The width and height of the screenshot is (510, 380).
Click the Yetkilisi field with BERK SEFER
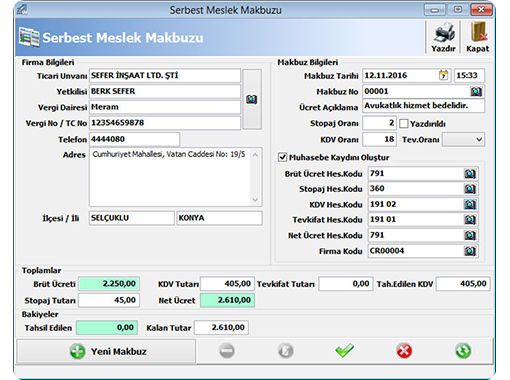click(165, 91)
